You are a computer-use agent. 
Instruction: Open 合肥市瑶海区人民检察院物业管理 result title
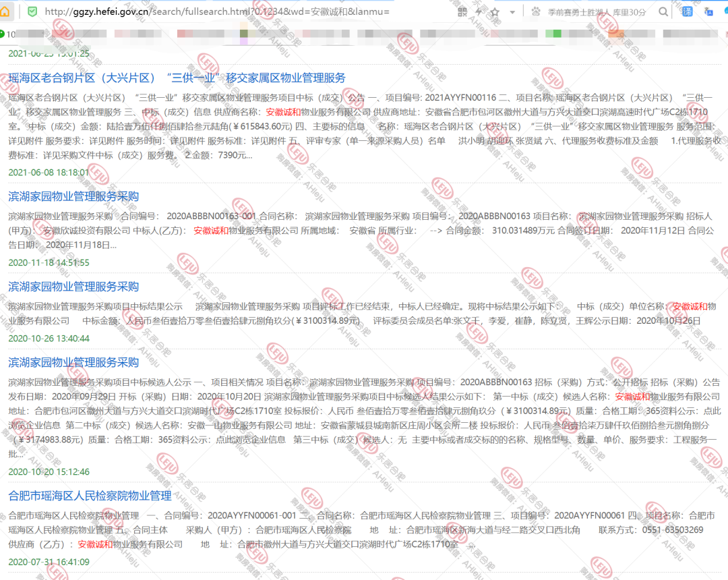90,496
